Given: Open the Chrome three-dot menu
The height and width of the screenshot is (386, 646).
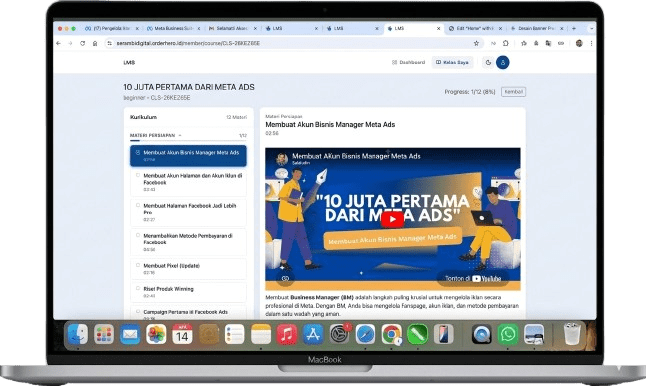Looking at the screenshot, I should point(591,43).
